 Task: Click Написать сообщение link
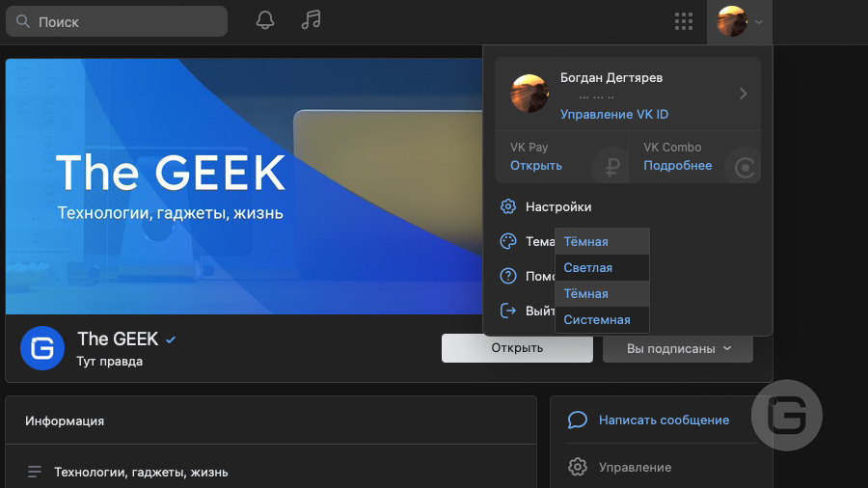coord(664,420)
